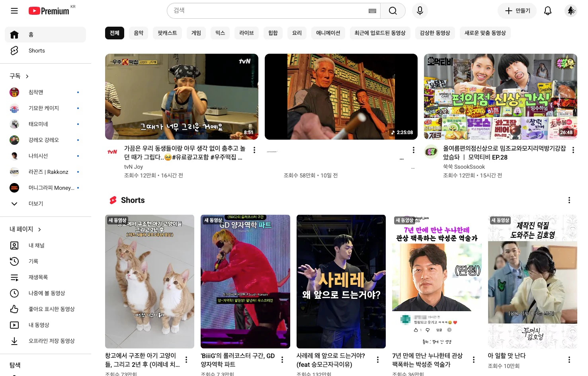Open the 침착맨 subscription channel
Image resolution: width=588 pixels, height=376 pixels.
45,92
